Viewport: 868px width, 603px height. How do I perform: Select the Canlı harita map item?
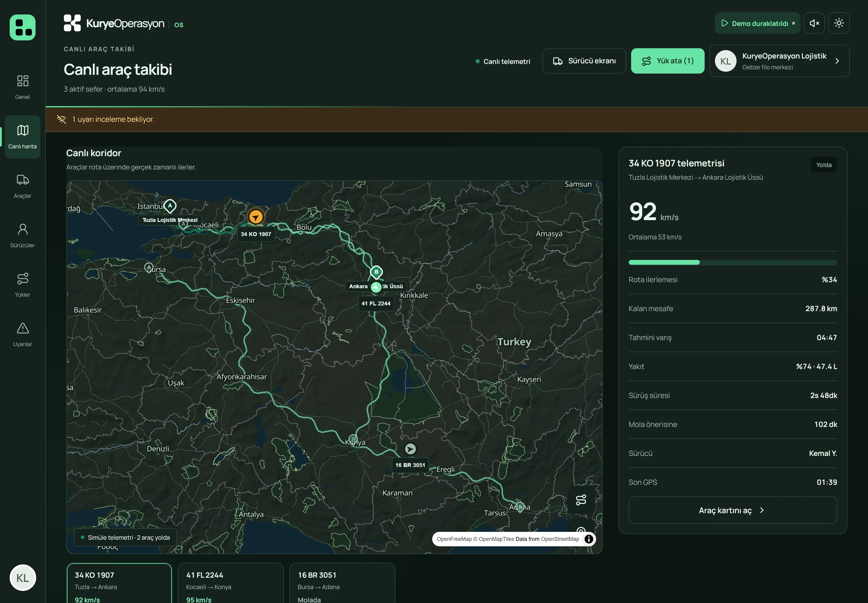pyautogui.click(x=23, y=137)
